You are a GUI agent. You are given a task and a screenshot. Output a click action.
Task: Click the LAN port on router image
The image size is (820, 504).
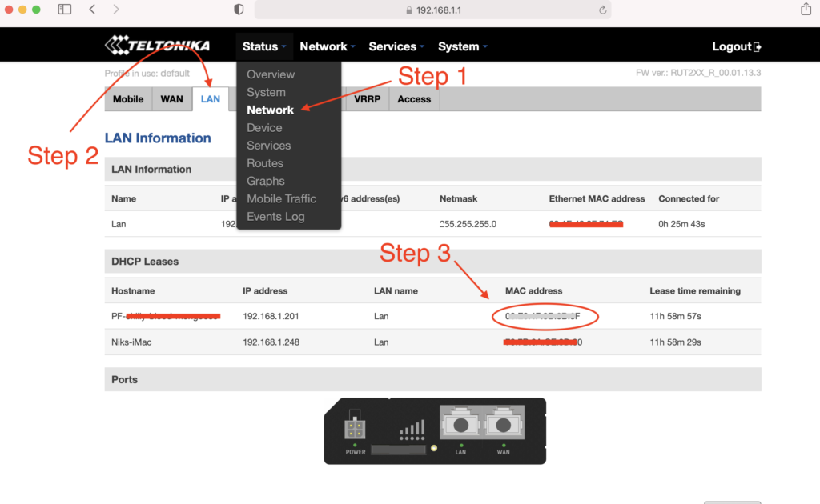(460, 424)
